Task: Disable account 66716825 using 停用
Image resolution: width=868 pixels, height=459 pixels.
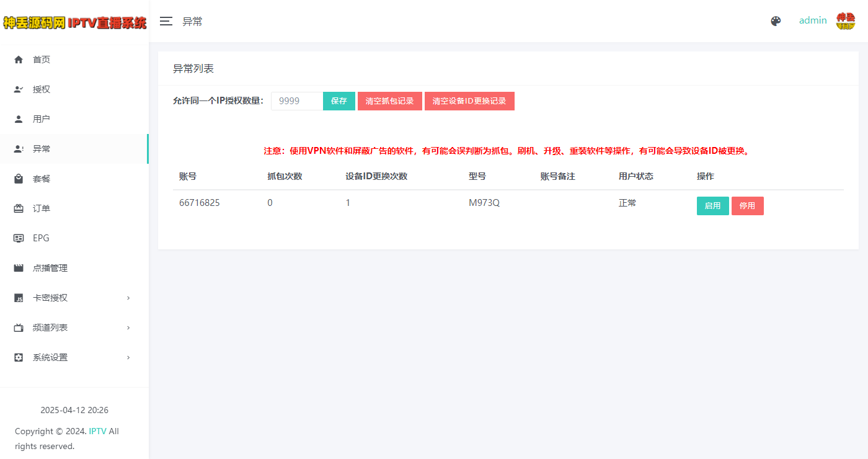Action: (x=748, y=205)
